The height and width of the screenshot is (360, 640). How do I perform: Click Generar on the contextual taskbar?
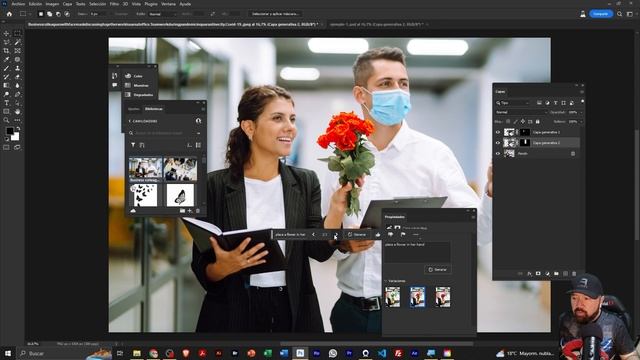pos(357,235)
